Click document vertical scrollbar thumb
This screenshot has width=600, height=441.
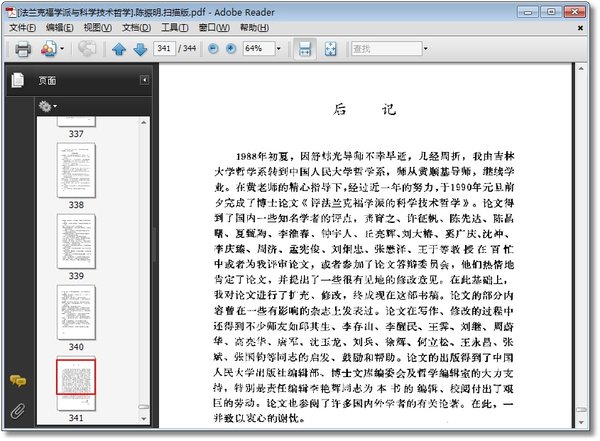(x=581, y=410)
